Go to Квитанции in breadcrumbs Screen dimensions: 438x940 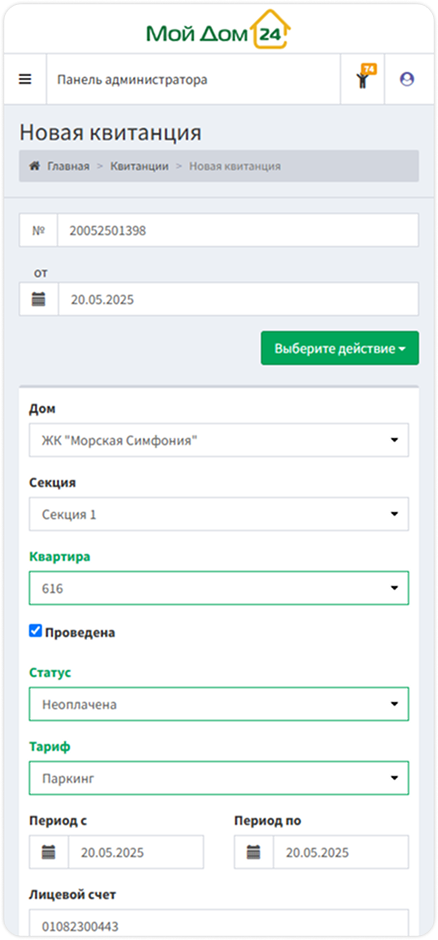click(139, 166)
